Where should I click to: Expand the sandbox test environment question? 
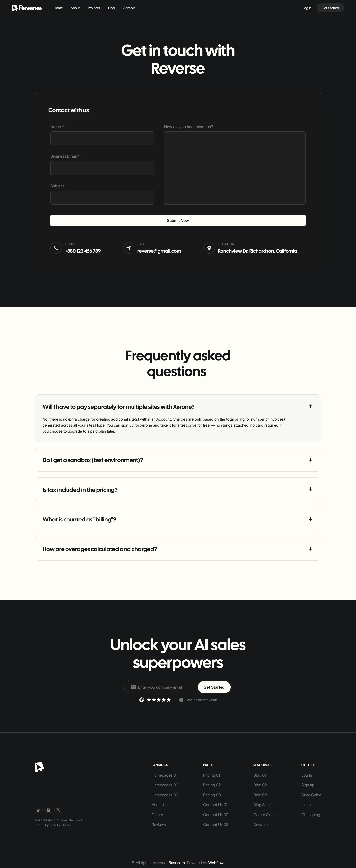tap(310, 460)
